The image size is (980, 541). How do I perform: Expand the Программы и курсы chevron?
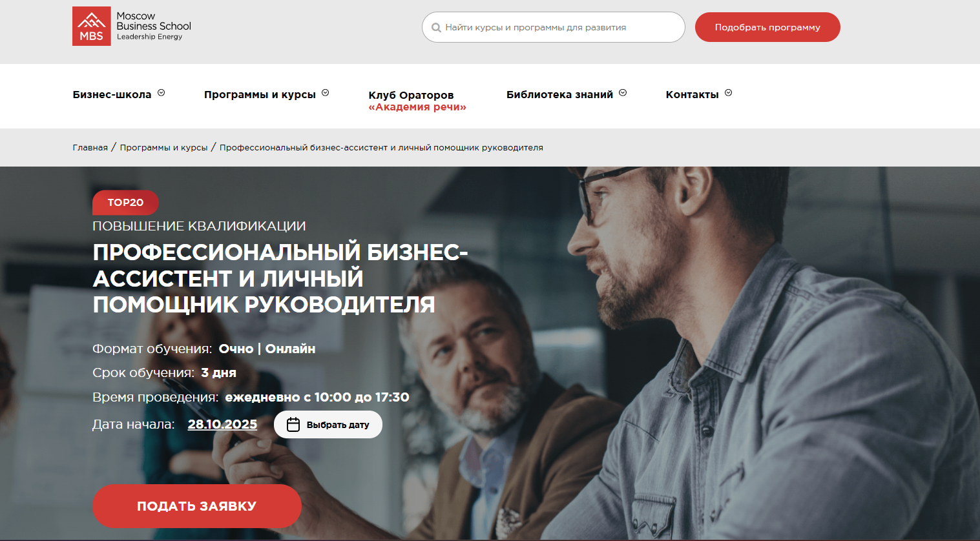click(326, 93)
